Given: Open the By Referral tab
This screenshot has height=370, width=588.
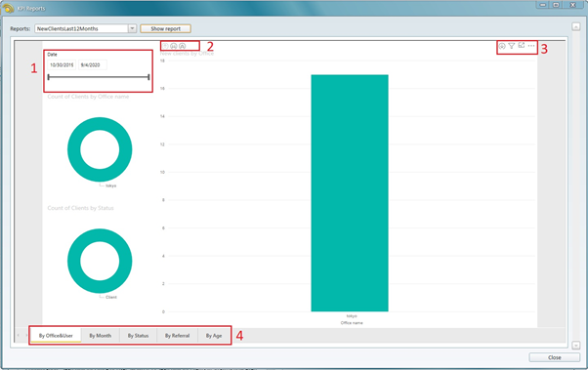Looking at the screenshot, I should coord(178,336).
